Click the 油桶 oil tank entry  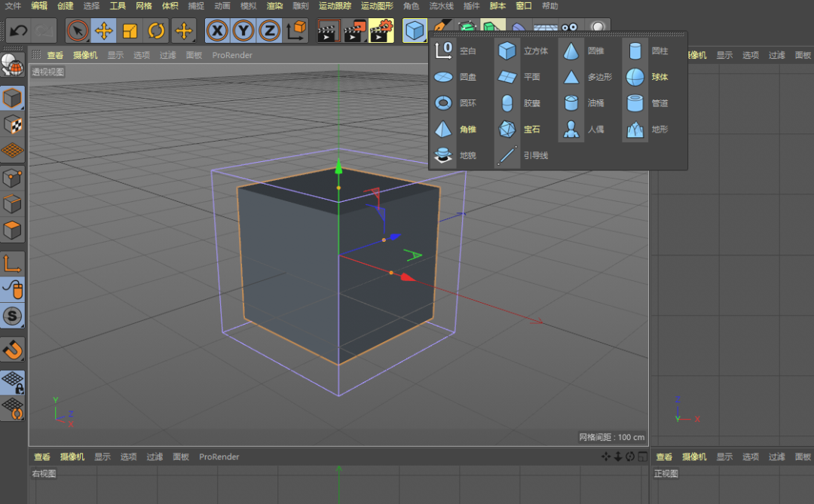pos(583,102)
